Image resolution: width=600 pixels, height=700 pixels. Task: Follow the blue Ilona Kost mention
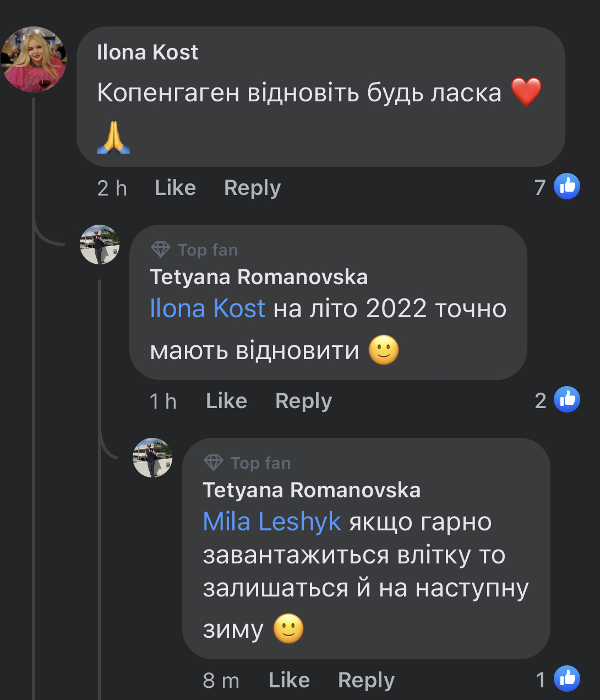click(x=208, y=308)
